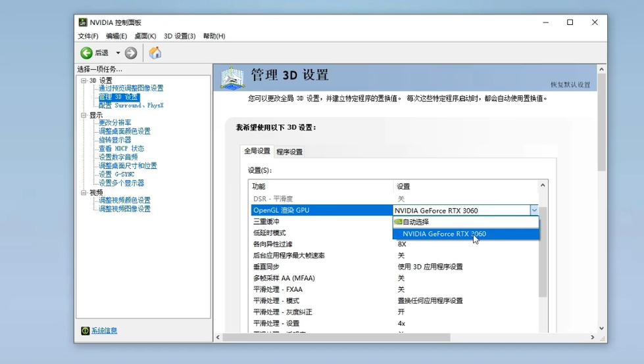This screenshot has width=644, height=364.
Task: Select 管理 3D 设置 in task tree
Action: (x=118, y=97)
